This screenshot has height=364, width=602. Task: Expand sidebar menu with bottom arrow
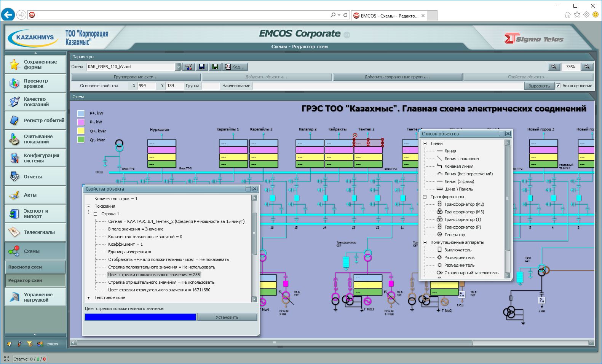pos(35,335)
